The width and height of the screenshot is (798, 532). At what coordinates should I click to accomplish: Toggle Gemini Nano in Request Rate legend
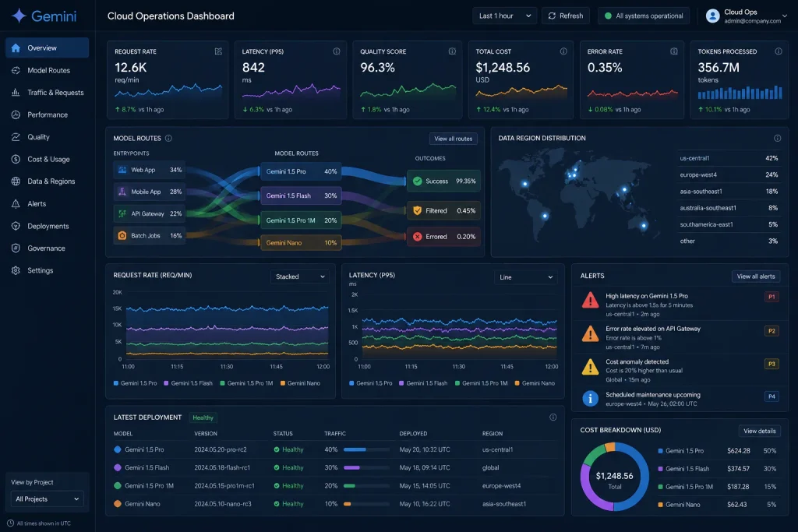300,383
